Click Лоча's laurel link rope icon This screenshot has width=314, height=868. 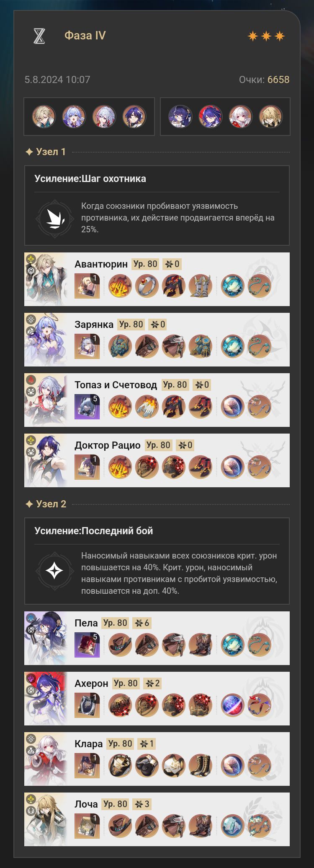coord(259,826)
